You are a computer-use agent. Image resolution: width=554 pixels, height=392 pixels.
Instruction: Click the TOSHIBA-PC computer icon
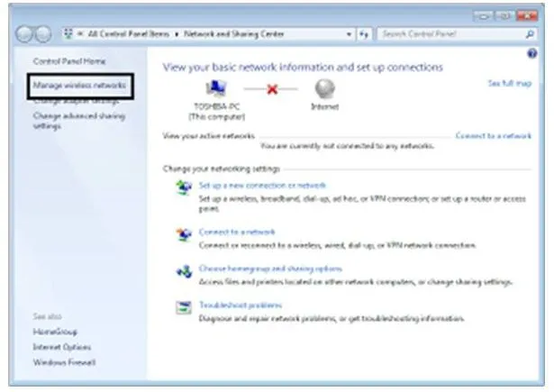[x=216, y=88]
